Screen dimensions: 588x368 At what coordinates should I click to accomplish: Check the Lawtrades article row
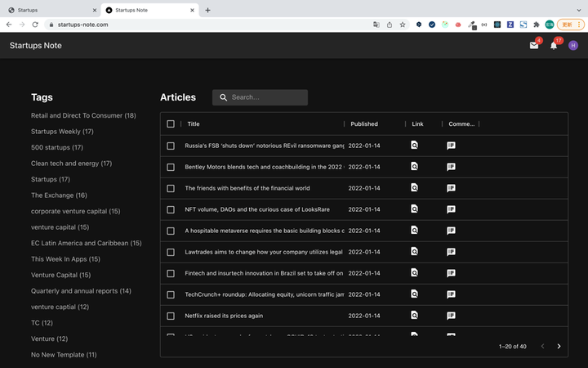(171, 252)
